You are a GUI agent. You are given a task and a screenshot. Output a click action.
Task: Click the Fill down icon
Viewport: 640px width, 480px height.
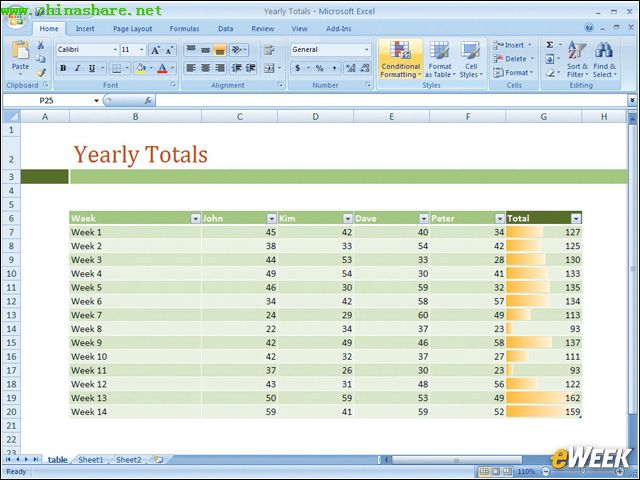pyautogui.click(x=550, y=59)
